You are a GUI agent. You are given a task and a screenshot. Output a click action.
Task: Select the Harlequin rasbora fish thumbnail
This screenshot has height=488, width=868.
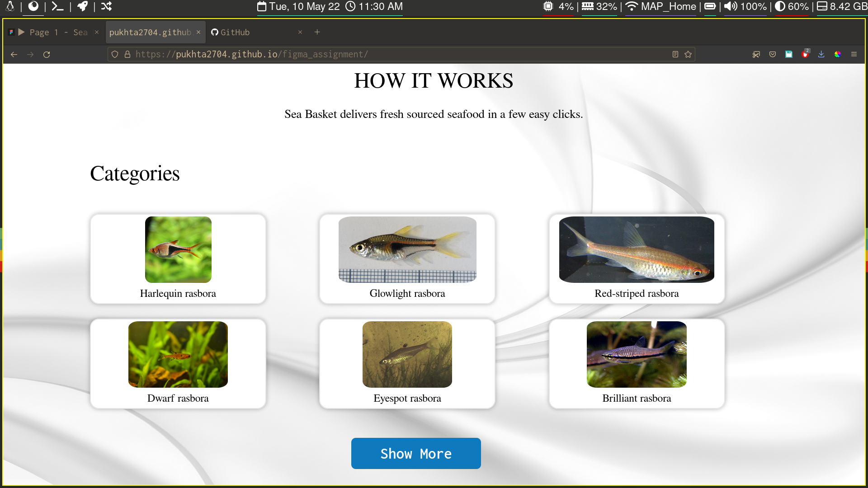(x=178, y=249)
